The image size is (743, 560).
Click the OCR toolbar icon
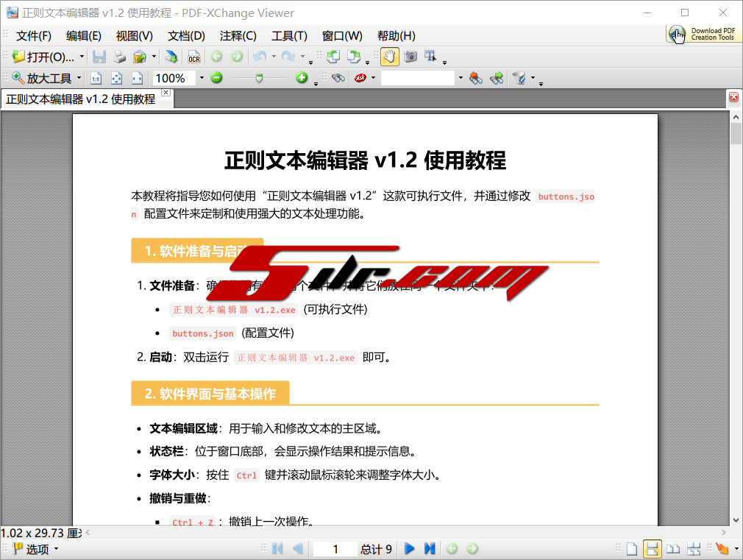click(193, 57)
